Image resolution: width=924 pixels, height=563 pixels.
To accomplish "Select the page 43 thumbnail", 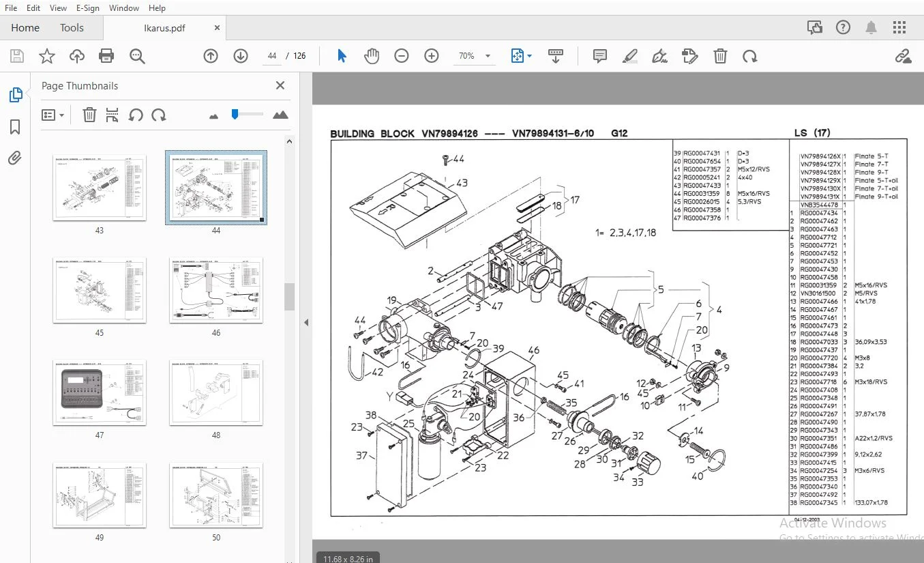I will pyautogui.click(x=100, y=188).
